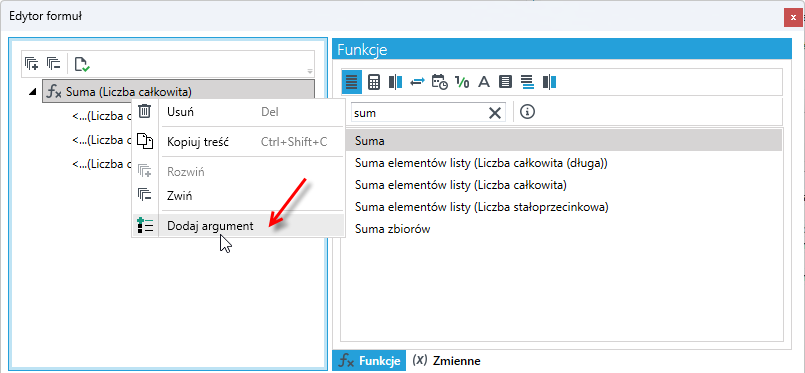Select the dark filled list functions icon
Viewport: 805px width, 373px height.
tap(506, 82)
